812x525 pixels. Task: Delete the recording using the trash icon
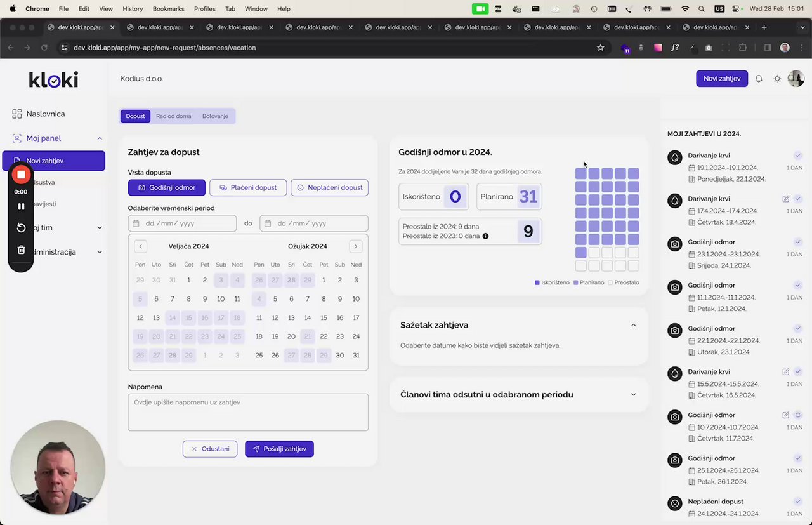21,250
